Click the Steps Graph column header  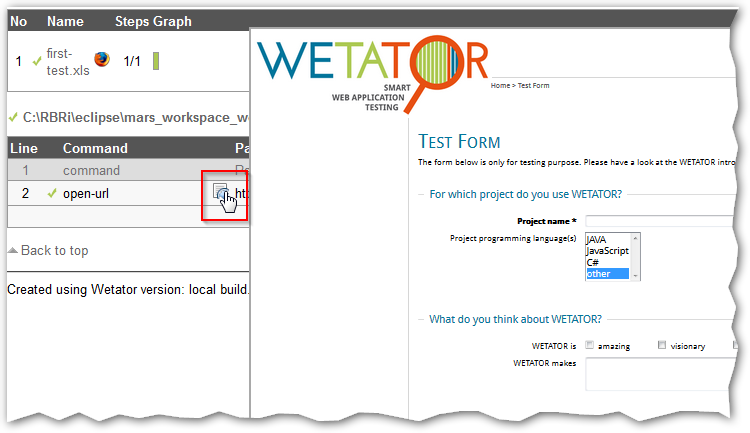[x=153, y=22]
